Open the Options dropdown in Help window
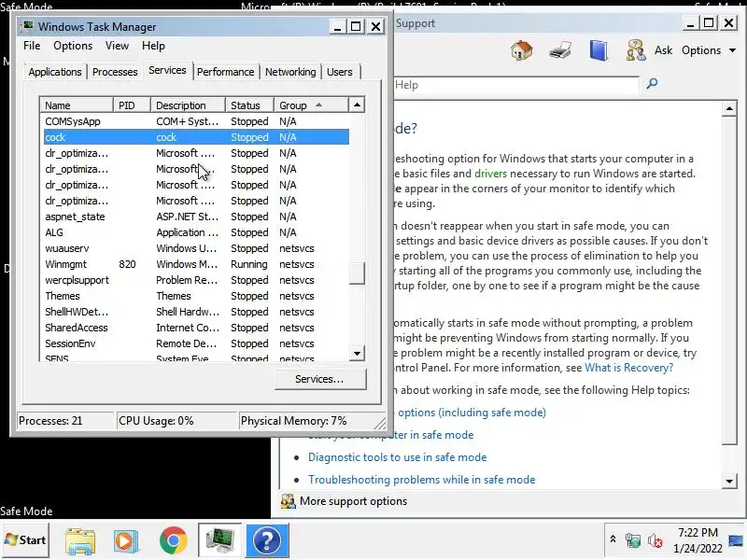Image resolution: width=747 pixels, height=560 pixels. coord(709,50)
